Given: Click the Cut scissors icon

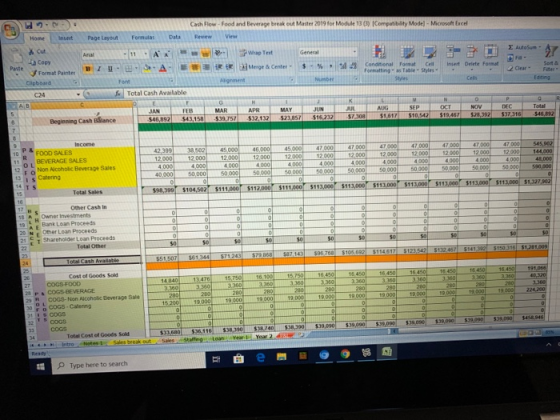Looking at the screenshot, I should pos(31,52).
